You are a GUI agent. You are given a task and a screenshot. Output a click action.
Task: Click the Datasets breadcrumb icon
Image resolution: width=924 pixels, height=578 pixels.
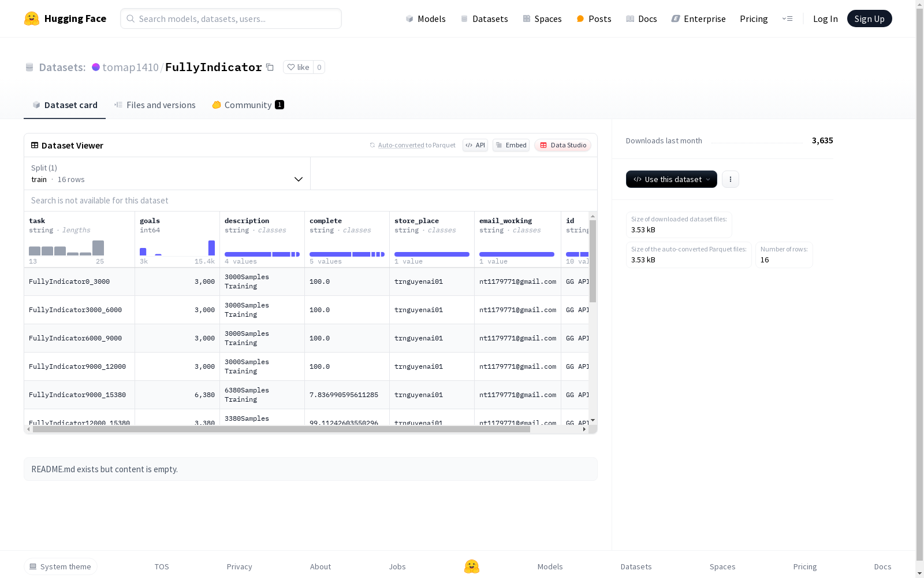pyautogui.click(x=29, y=67)
